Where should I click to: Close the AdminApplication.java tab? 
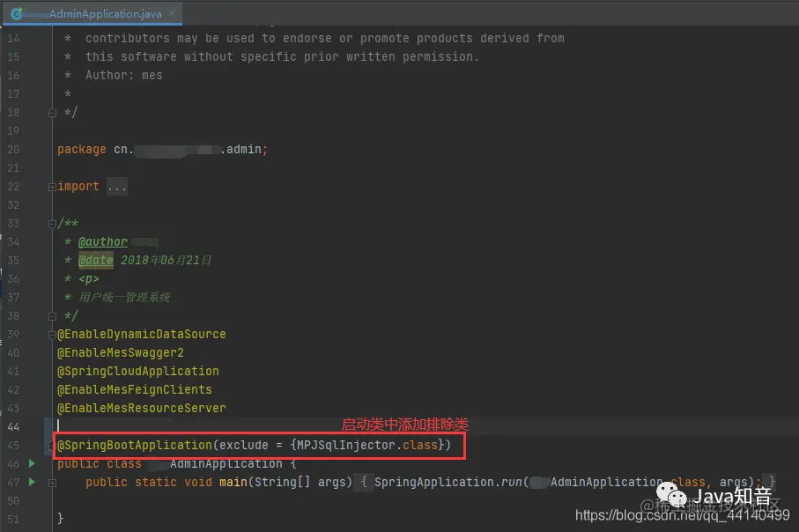173,14
